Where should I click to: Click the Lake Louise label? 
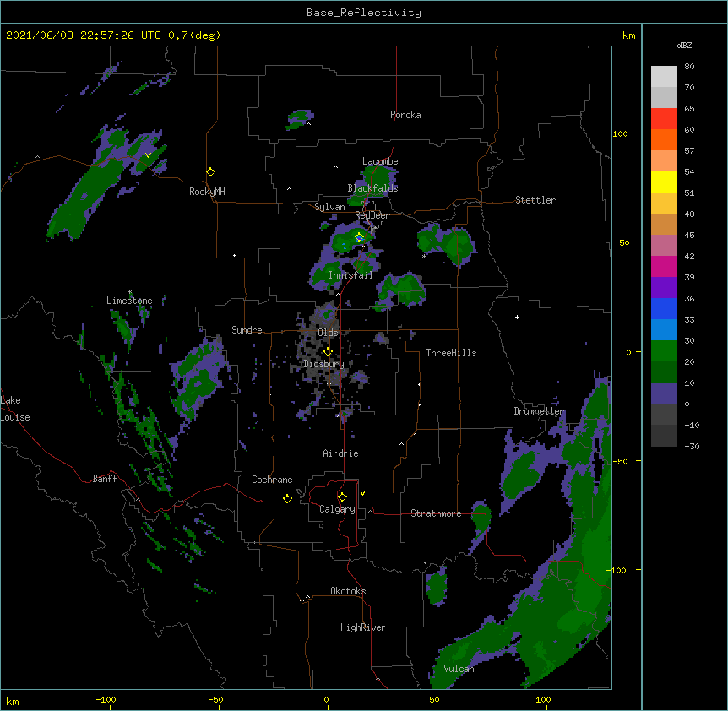[15, 409]
